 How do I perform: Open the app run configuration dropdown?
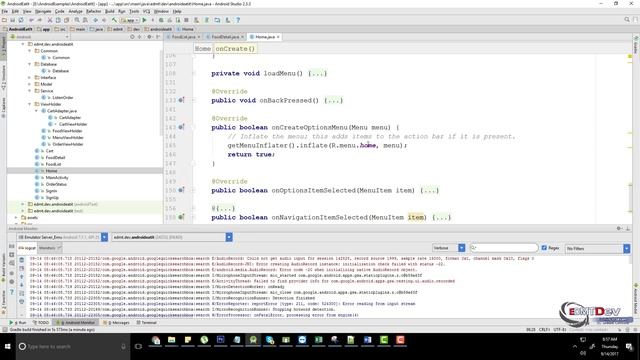tap(130, 20)
